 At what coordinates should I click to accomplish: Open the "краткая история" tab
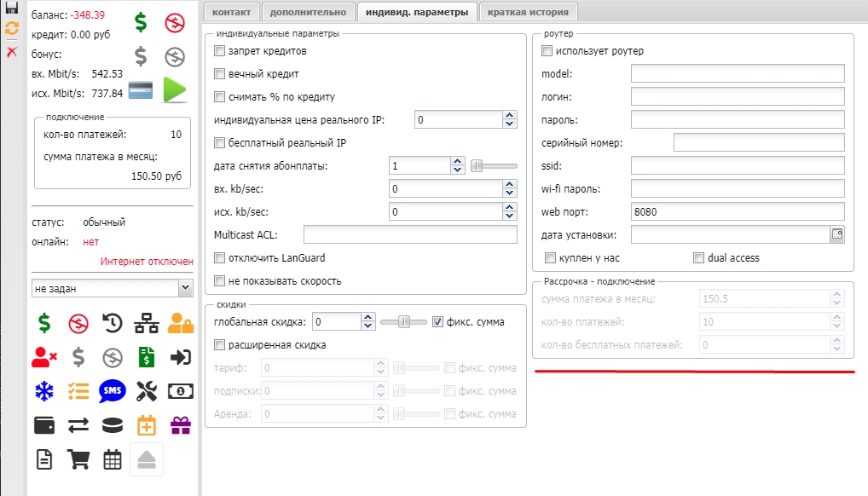529,12
